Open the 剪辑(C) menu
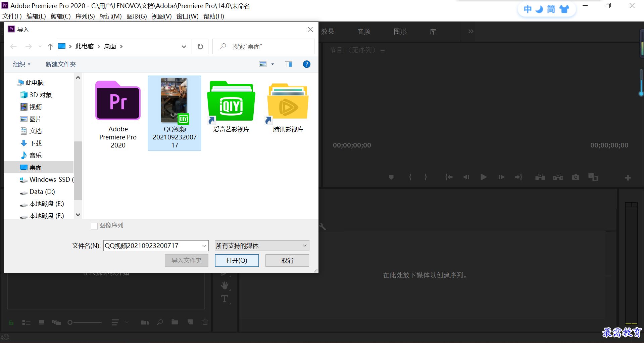Viewport: 644px width, 343px height. click(x=61, y=16)
